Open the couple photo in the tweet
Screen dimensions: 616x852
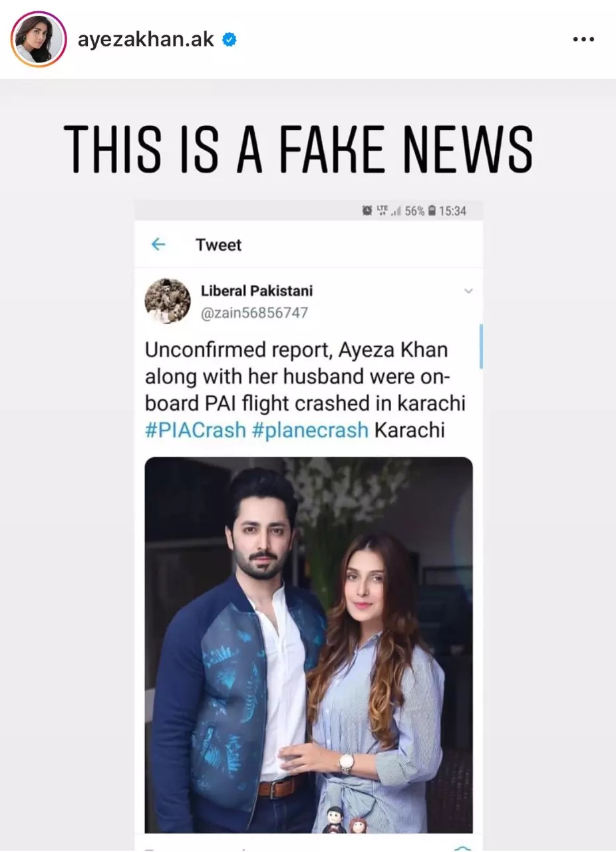[x=309, y=644]
